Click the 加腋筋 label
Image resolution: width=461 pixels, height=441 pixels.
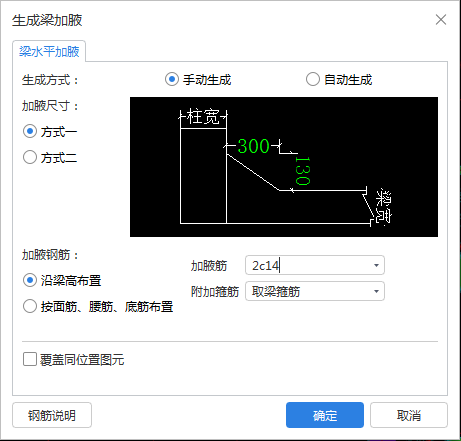(x=209, y=266)
